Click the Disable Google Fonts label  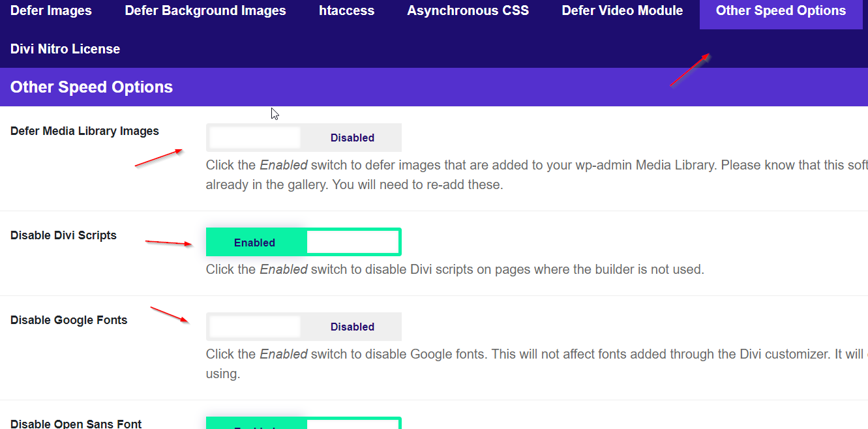pyautogui.click(x=68, y=319)
